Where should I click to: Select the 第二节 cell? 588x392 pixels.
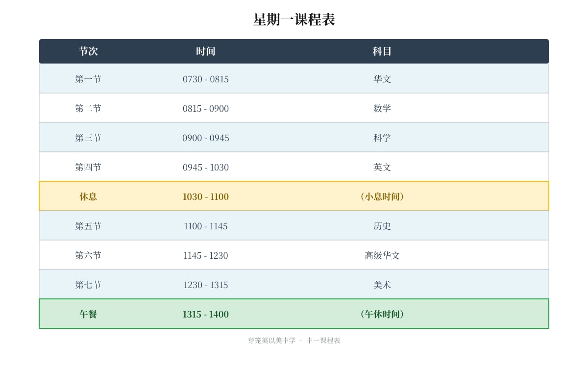[x=88, y=108]
